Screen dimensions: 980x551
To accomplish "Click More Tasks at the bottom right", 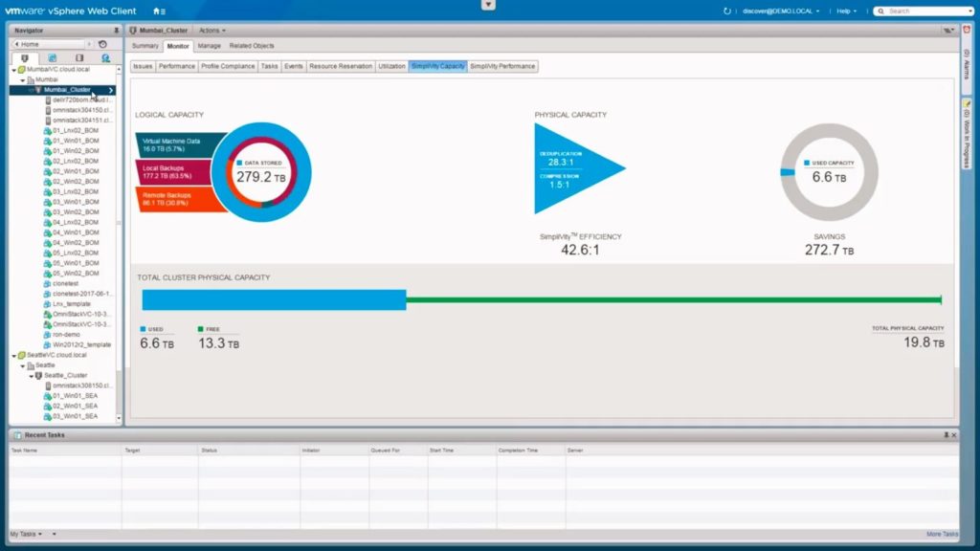I will [943, 533].
